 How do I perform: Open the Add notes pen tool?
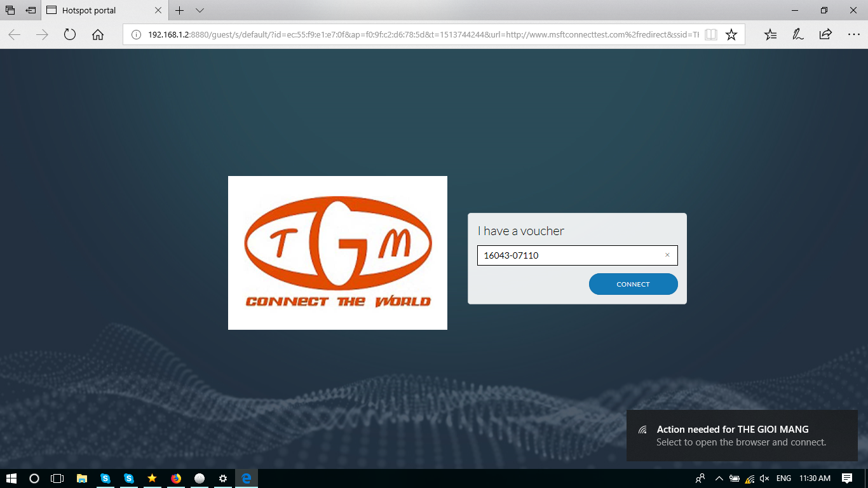(797, 34)
